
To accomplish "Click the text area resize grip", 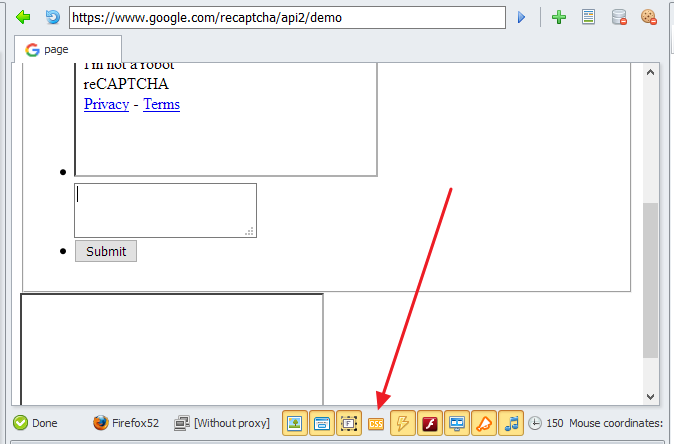I will 250,231.
